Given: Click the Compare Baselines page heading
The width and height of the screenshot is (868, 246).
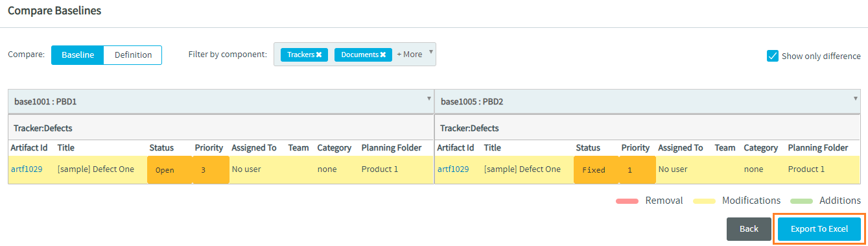Looking at the screenshot, I should point(54,11).
